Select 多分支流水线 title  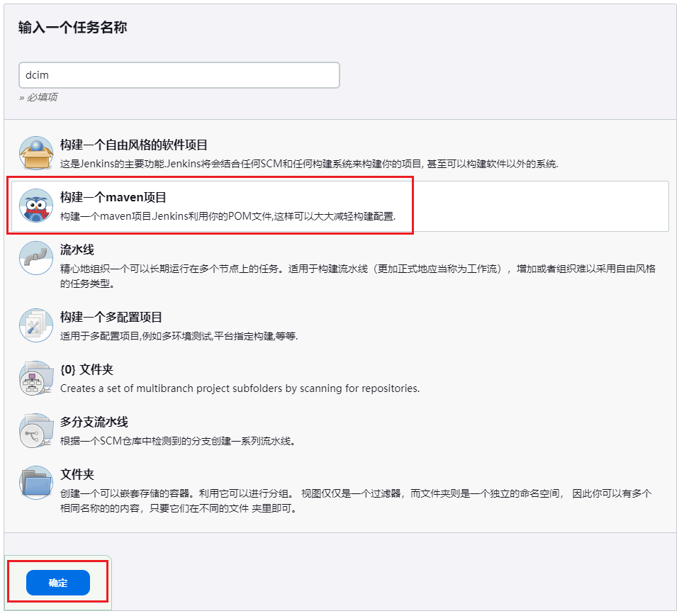tap(94, 422)
